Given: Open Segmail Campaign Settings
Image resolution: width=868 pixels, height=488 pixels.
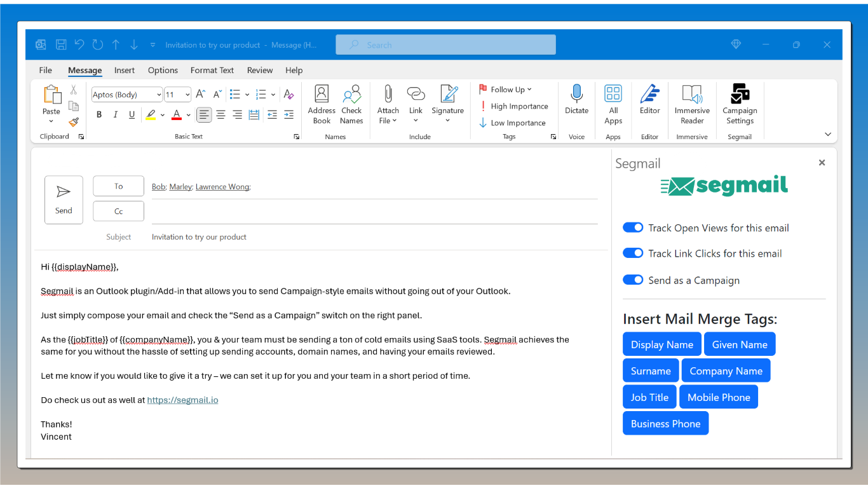Looking at the screenshot, I should click(x=740, y=105).
